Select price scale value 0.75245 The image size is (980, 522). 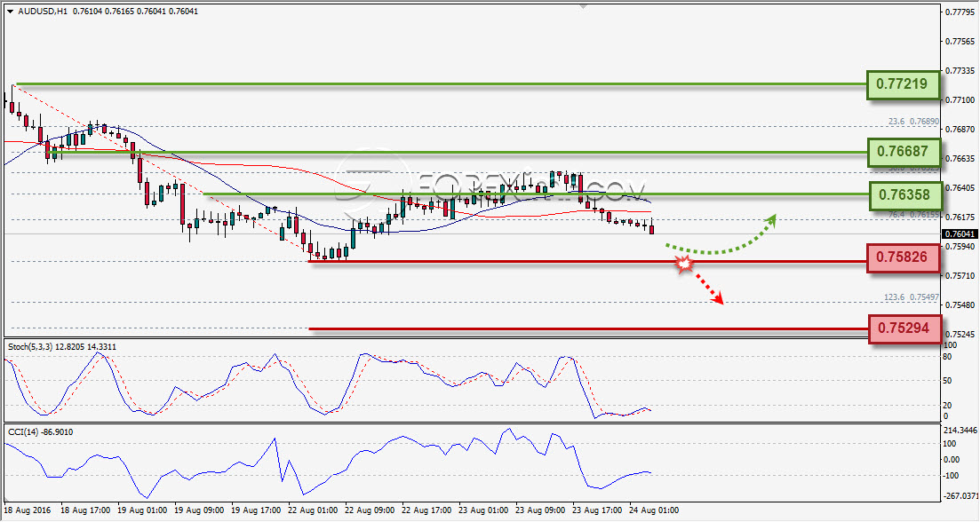pos(961,334)
